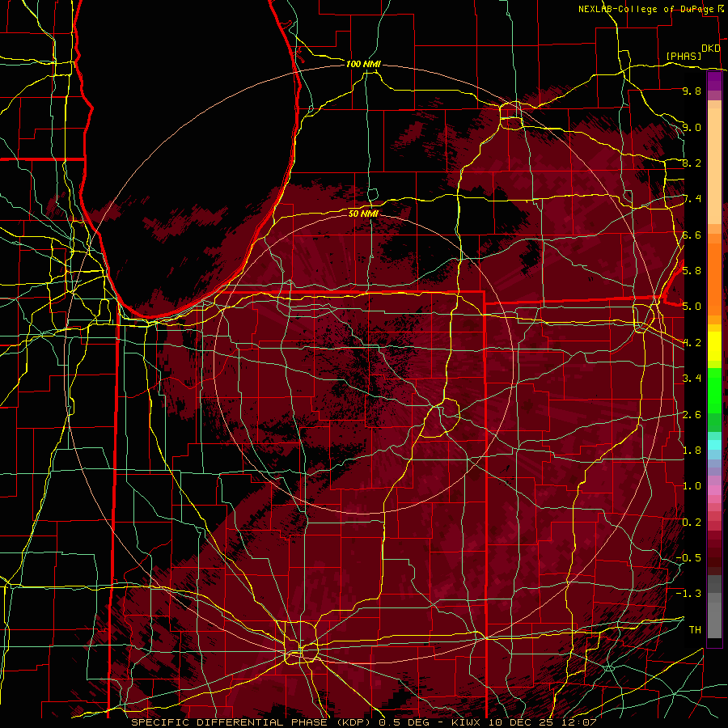Pick the purple top segment of color bar
This screenshot has width=728, height=728.
click(x=714, y=82)
